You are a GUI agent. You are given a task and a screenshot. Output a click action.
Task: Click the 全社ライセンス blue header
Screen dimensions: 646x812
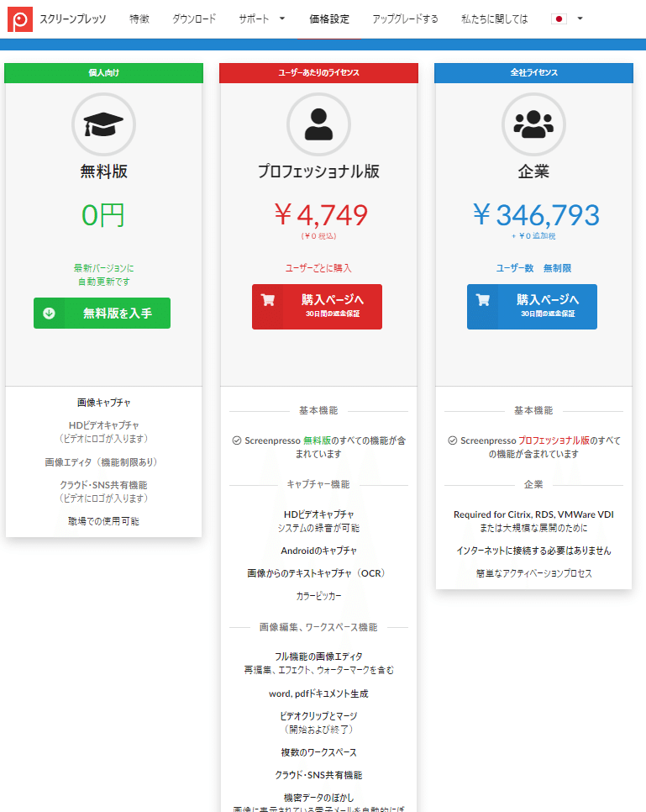coord(533,73)
